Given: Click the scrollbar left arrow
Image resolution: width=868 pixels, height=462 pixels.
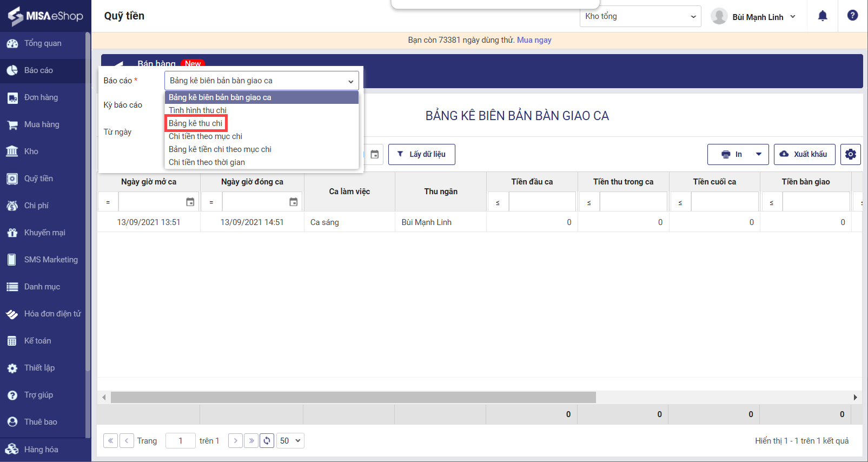Looking at the screenshot, I should coord(104,397).
